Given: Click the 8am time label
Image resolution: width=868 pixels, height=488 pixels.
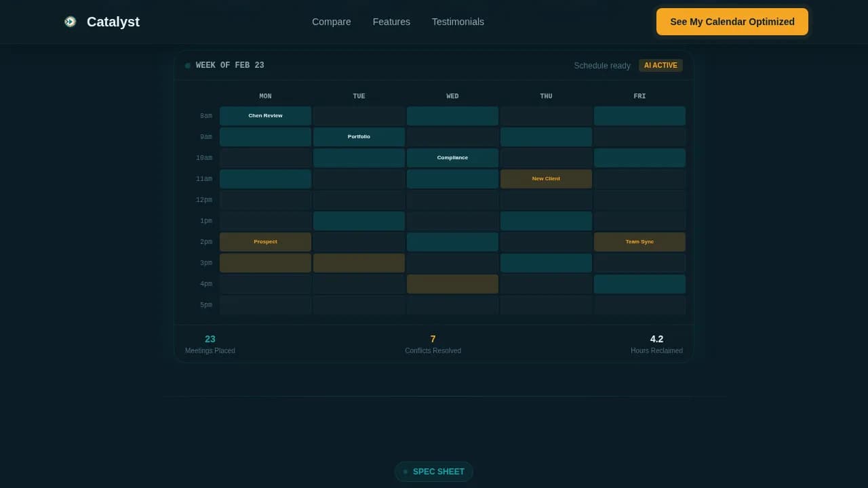Looking at the screenshot, I should 205,116.
